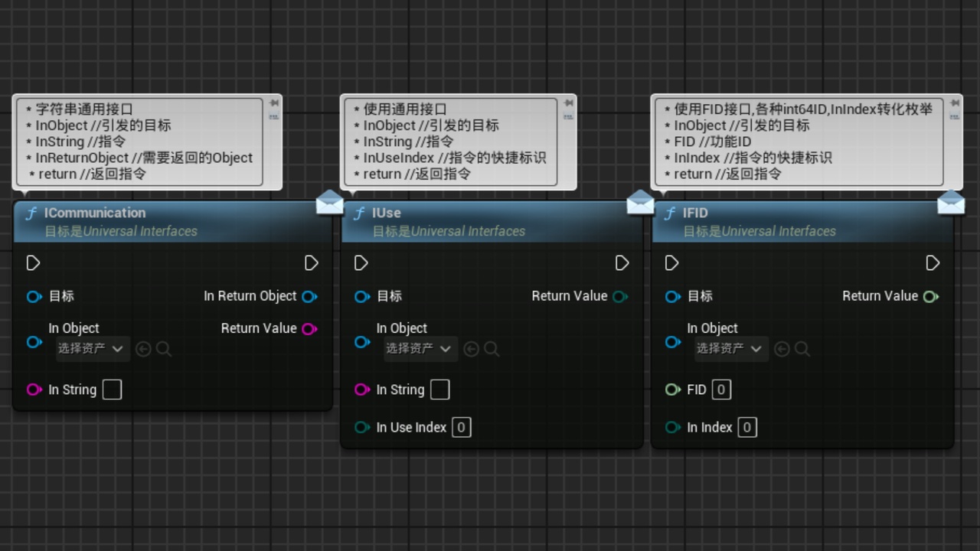Viewport: 980px width, 551px height.
Task: Click In String text field on ICommunication
Action: (x=112, y=390)
